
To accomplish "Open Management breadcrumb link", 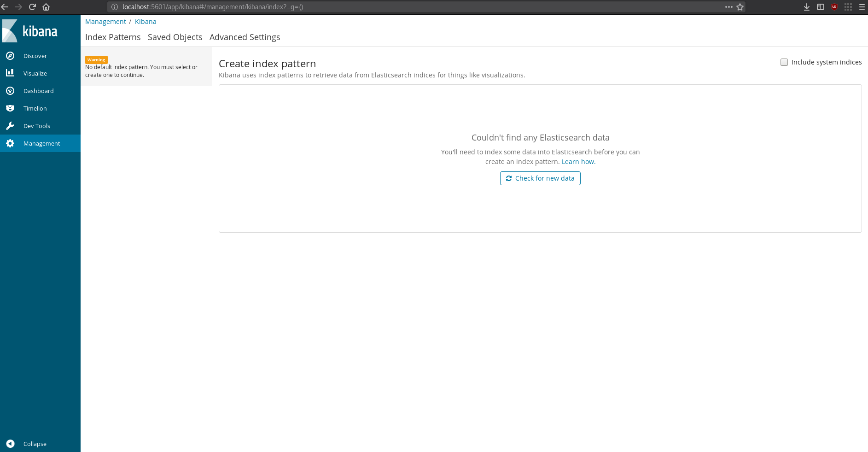I will (105, 22).
